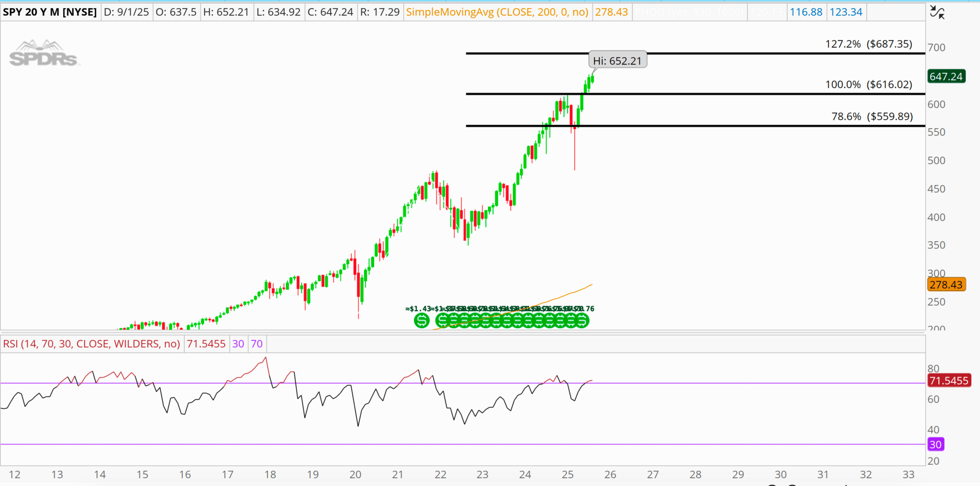Click the purple 30 in RSI header
The height and width of the screenshot is (486, 980).
(x=238, y=344)
